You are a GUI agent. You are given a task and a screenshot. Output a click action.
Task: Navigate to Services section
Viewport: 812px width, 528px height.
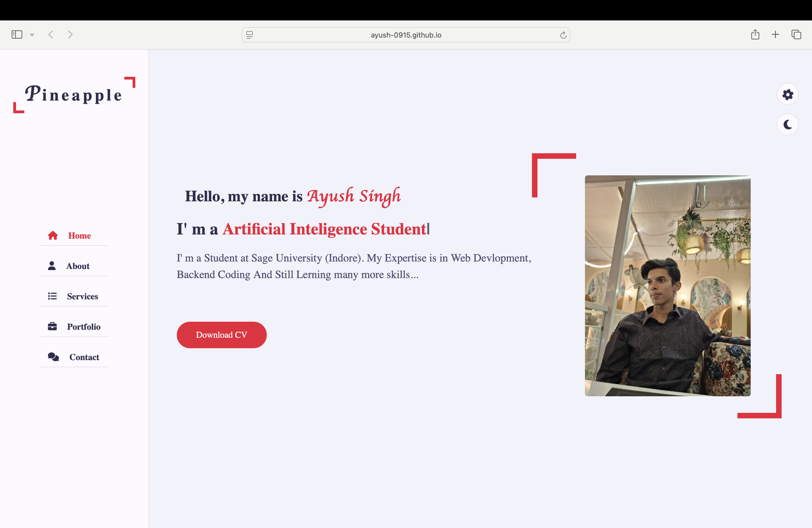[83, 296]
